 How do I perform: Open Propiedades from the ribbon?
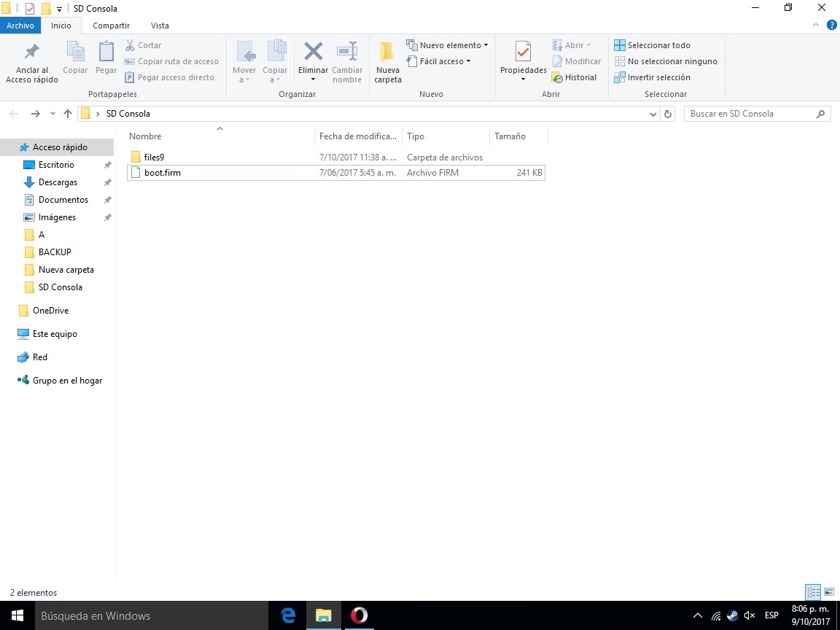523,52
